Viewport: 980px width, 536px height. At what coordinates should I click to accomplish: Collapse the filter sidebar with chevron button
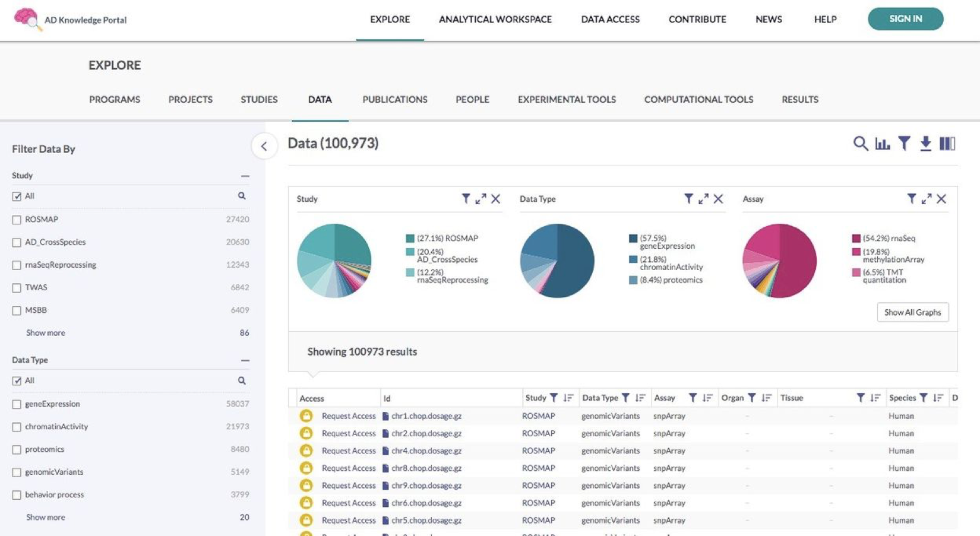click(264, 146)
